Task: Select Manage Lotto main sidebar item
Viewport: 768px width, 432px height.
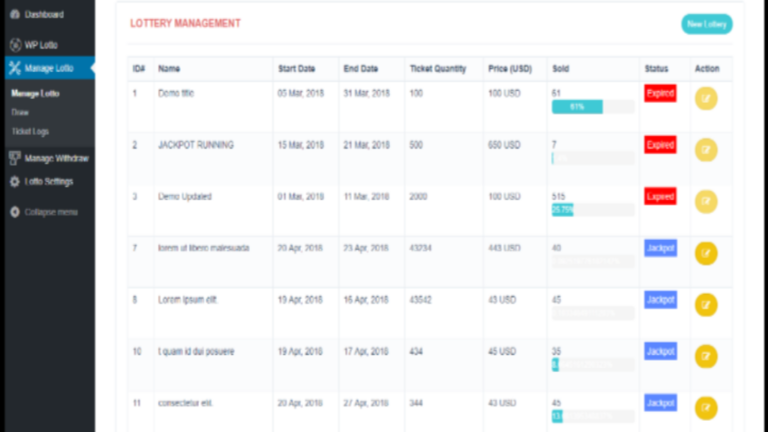Action: coord(48,68)
